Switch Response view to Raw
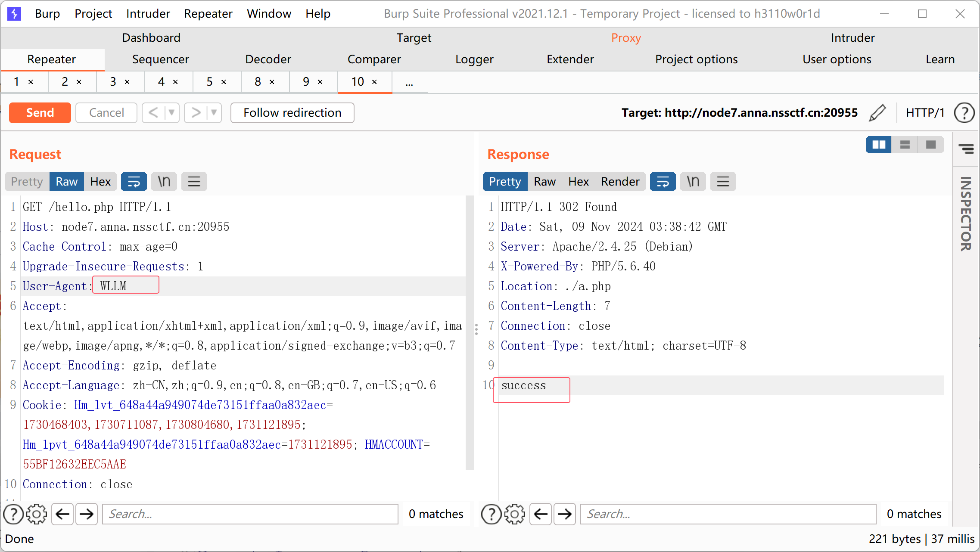Viewport: 980px width, 552px height. pyautogui.click(x=545, y=182)
